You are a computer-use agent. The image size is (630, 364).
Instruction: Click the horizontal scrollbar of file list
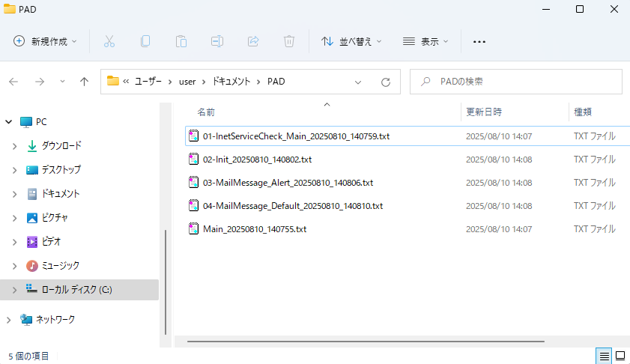point(366,342)
